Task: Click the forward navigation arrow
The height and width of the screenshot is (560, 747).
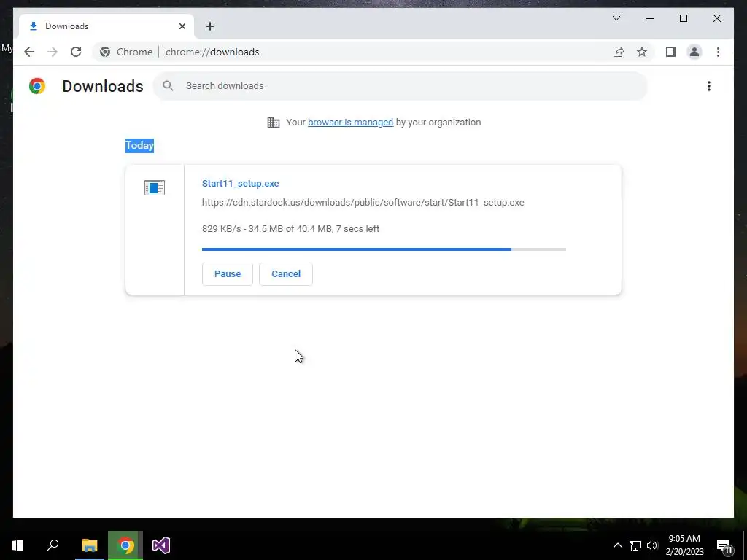Action: 53,52
